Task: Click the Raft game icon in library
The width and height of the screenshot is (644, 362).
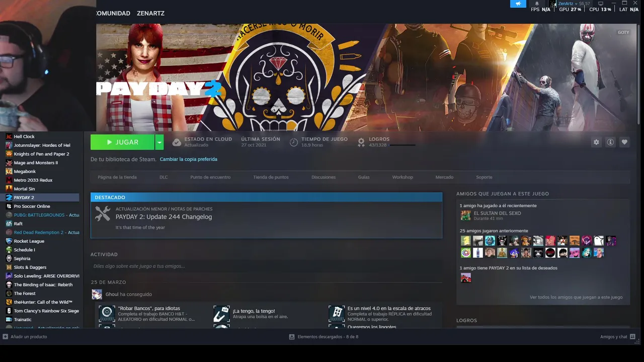Action: (9, 224)
